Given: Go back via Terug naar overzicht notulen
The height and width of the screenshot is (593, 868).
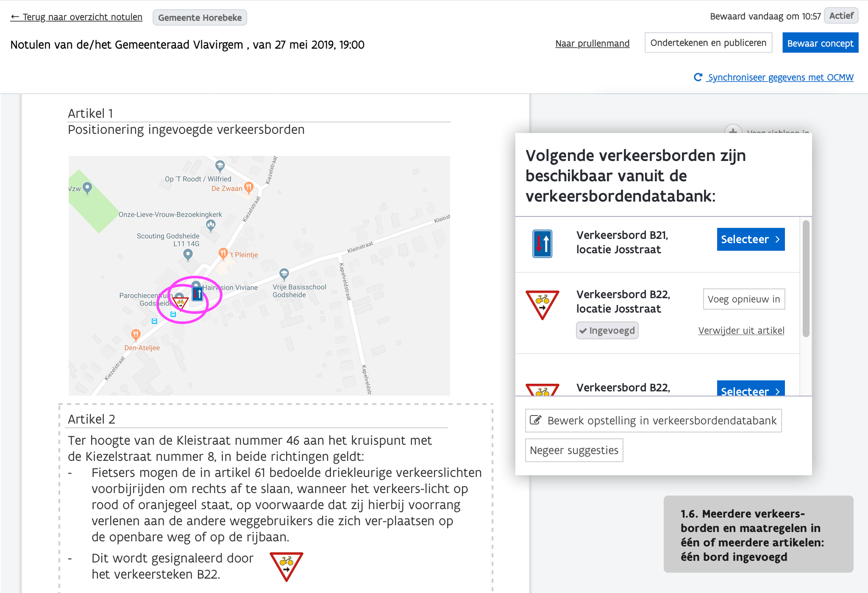Looking at the screenshot, I should [76, 17].
